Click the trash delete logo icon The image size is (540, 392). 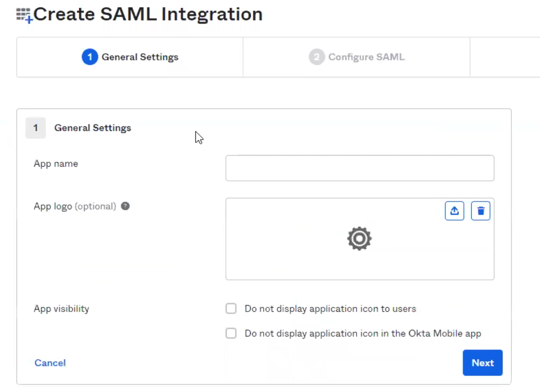tap(480, 211)
